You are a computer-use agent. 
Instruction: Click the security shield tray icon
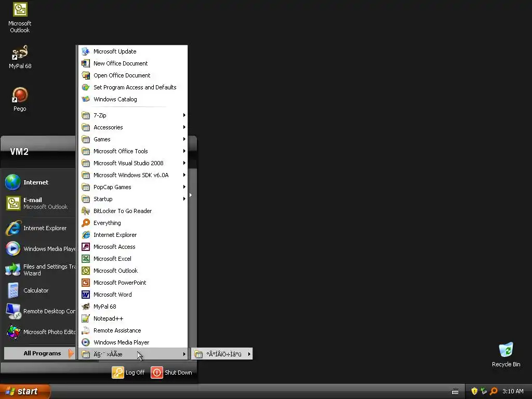[474, 391]
